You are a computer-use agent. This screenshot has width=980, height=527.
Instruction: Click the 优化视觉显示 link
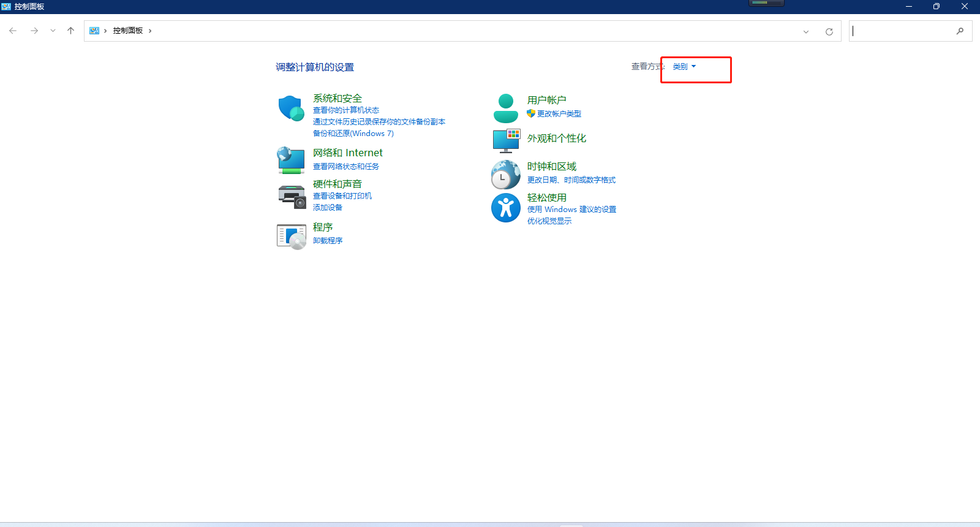click(x=549, y=221)
